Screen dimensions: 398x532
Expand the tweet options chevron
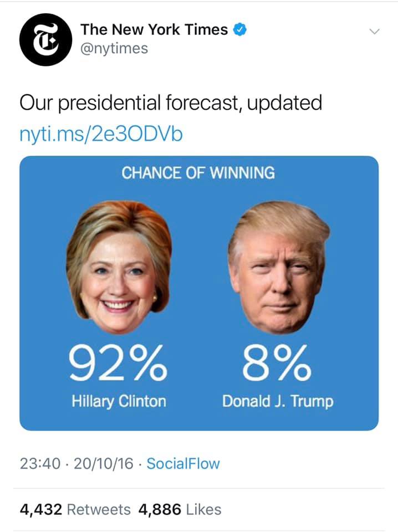[x=375, y=32]
